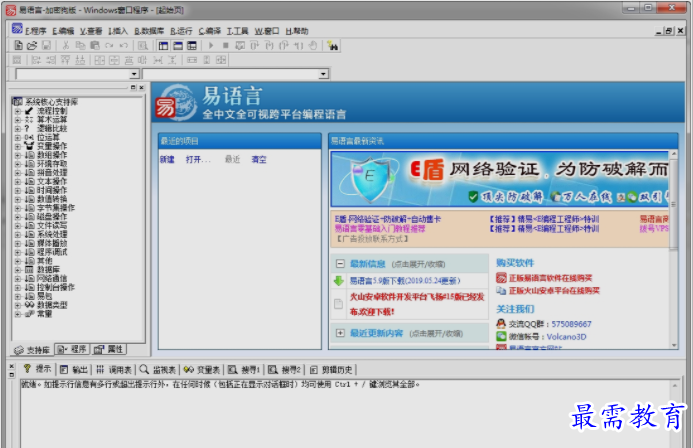693x448 pixels.
Task: Switch to the 输出 tab
Action: click(74, 369)
